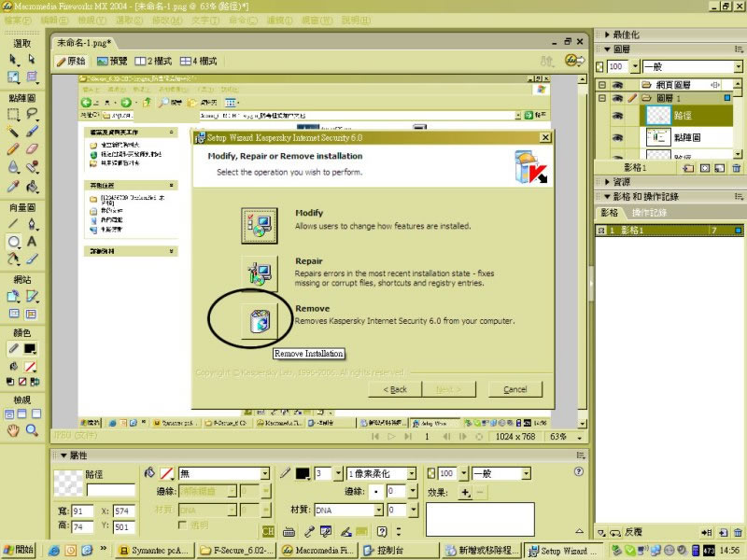
Task: Select the Blur tool
Action: pyautogui.click(x=13, y=168)
